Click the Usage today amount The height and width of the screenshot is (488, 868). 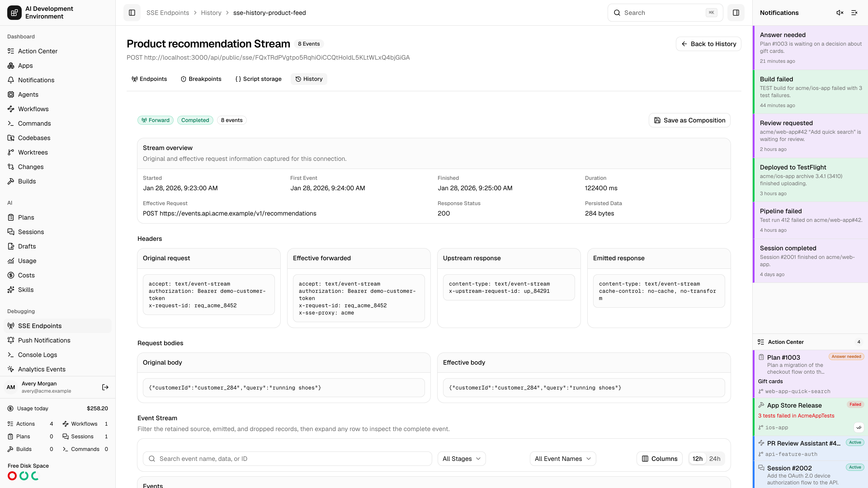tap(97, 408)
